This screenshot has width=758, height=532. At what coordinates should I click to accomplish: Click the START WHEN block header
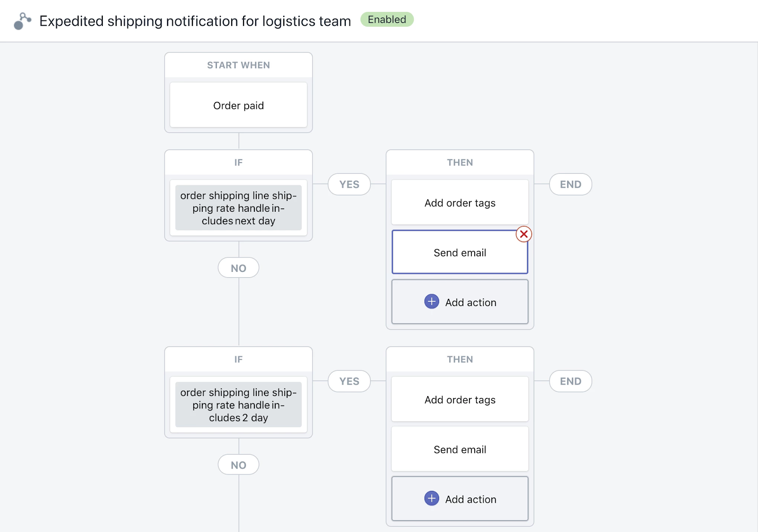[x=238, y=65]
